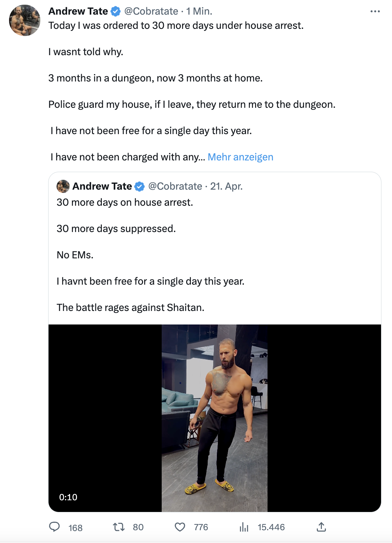Click the @Cobratate handle in the main tweet
Image resolution: width=392 pixels, height=543 pixels.
pos(151,11)
